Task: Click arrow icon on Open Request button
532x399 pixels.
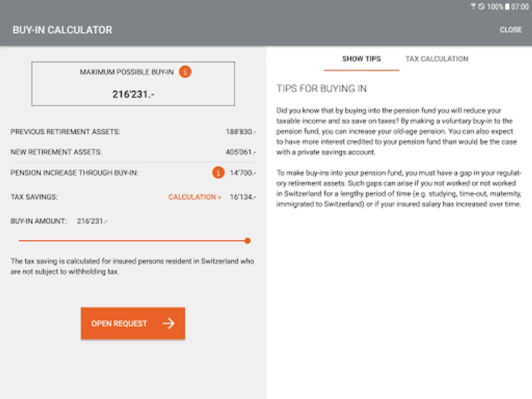Action: 168,324
